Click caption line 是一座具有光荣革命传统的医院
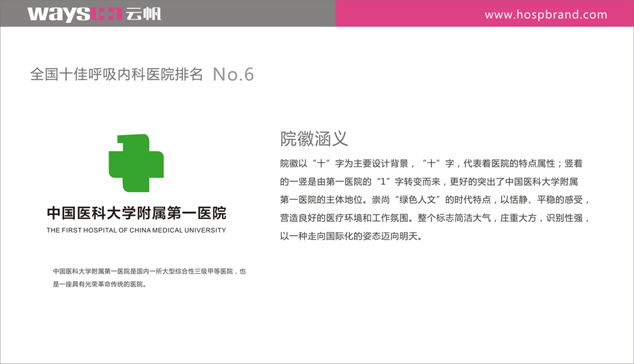This screenshot has height=364, width=634. [x=99, y=284]
